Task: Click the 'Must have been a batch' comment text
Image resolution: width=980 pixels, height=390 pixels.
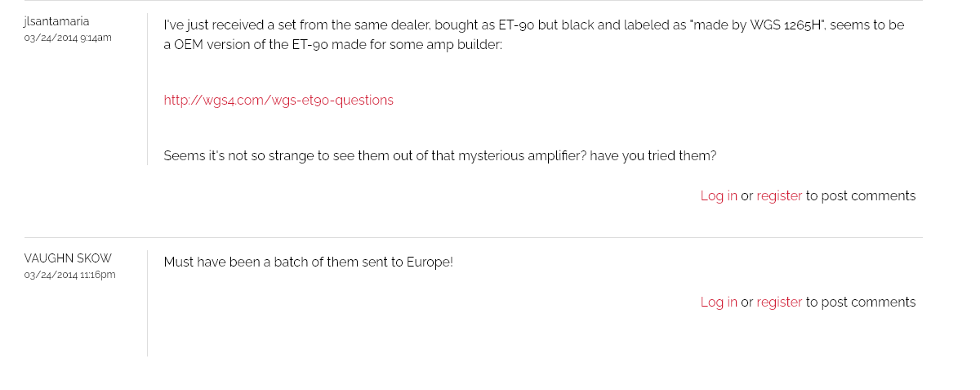Action: point(308,262)
